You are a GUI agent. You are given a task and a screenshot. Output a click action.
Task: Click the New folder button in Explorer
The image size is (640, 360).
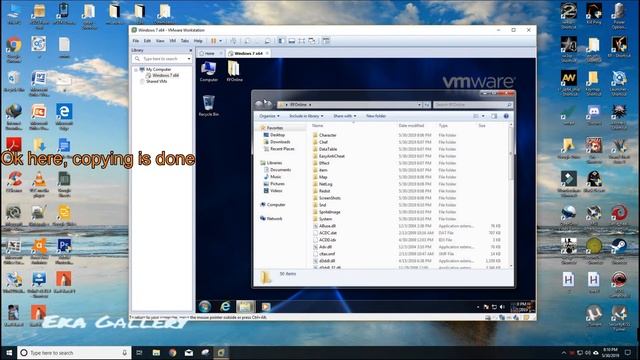(x=376, y=116)
